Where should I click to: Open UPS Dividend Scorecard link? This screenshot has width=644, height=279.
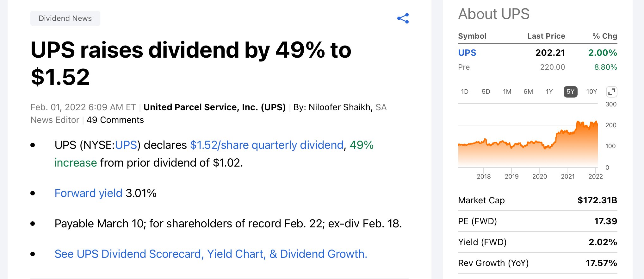pos(211,254)
